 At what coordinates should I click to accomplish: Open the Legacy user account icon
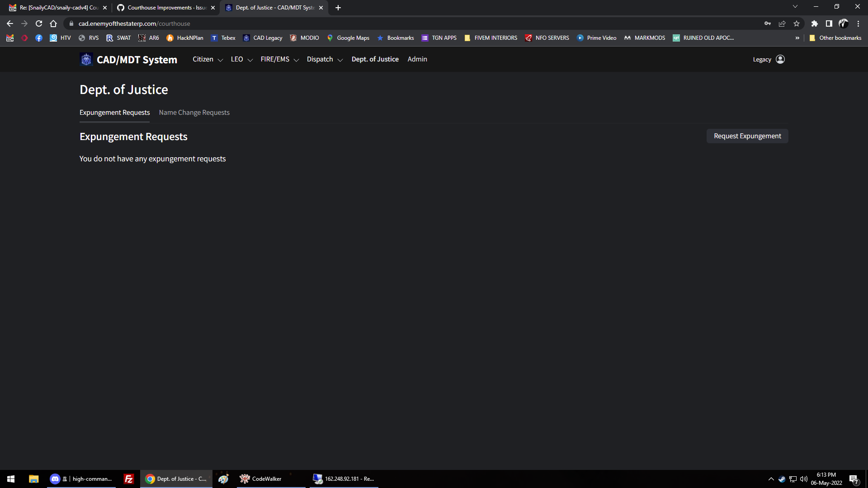point(780,59)
